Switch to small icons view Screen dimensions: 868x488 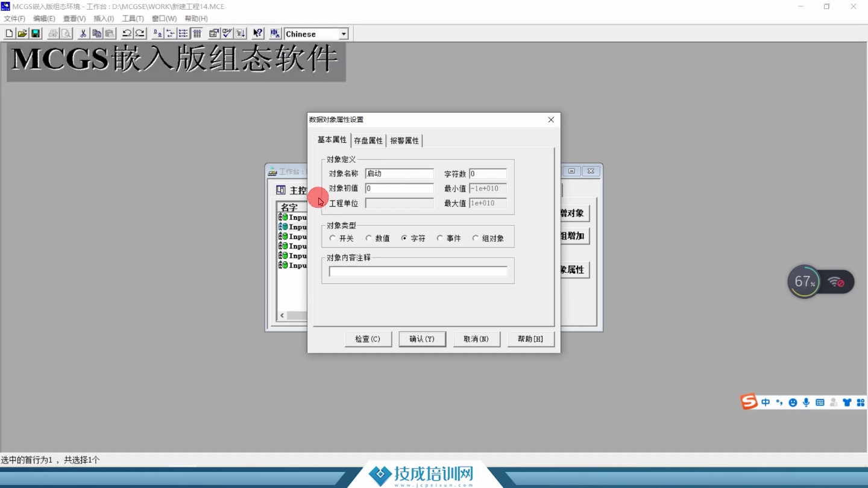click(171, 34)
